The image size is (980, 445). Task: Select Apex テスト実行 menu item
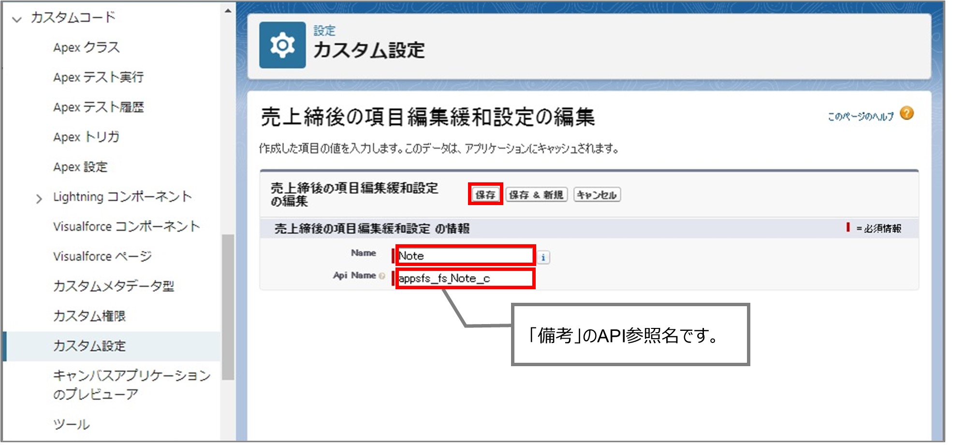98,77
